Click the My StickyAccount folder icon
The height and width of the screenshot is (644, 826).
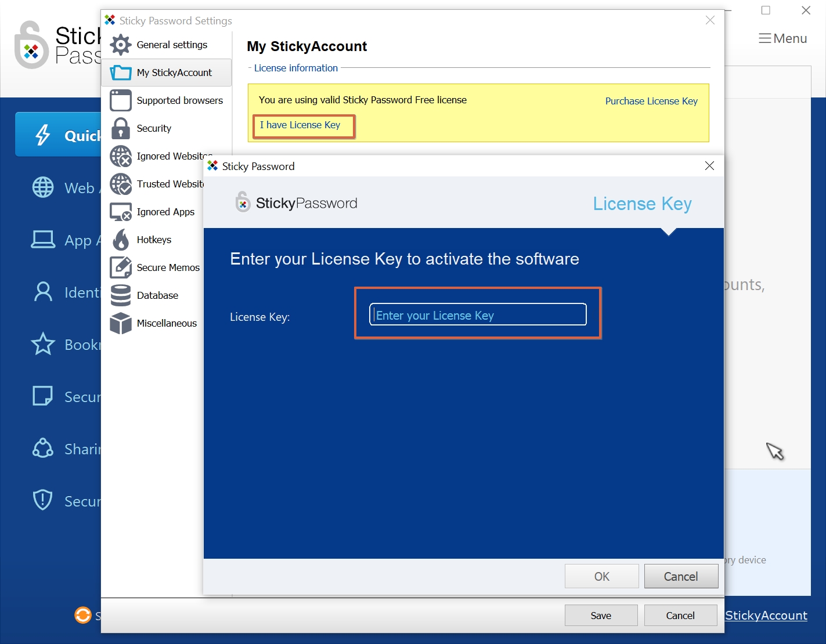(x=121, y=73)
